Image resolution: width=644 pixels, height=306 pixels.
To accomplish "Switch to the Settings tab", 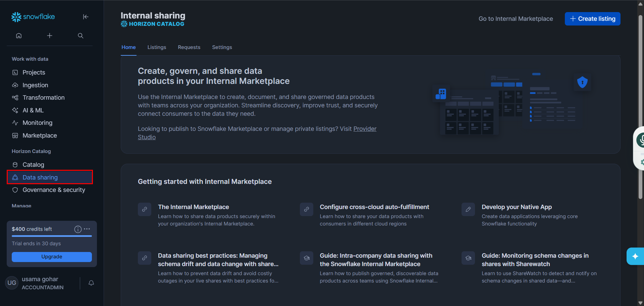I will coord(222,47).
